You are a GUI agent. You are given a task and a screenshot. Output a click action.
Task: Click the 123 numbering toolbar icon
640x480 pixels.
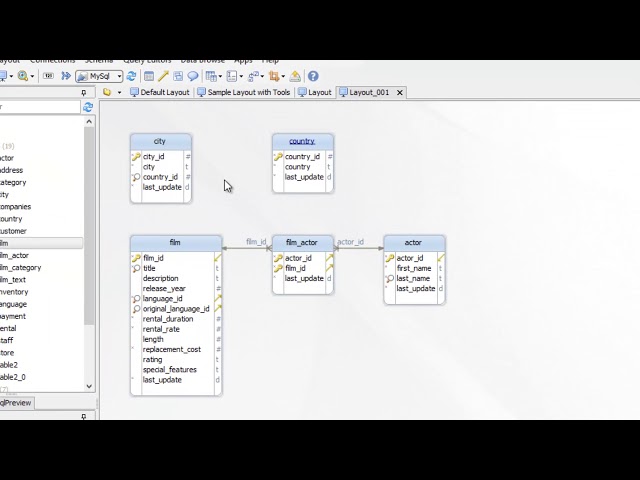pyautogui.click(x=48, y=76)
